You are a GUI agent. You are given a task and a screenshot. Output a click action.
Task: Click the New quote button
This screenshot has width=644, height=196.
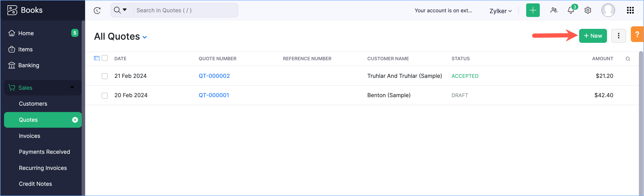click(593, 36)
